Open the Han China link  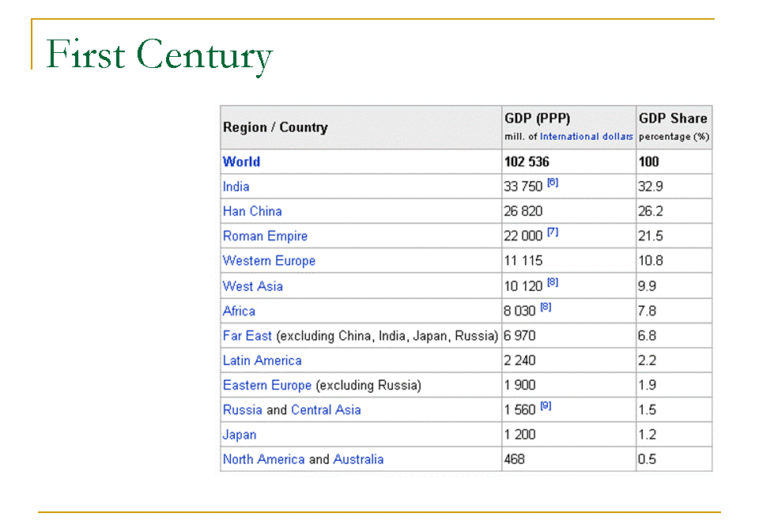tap(252, 211)
